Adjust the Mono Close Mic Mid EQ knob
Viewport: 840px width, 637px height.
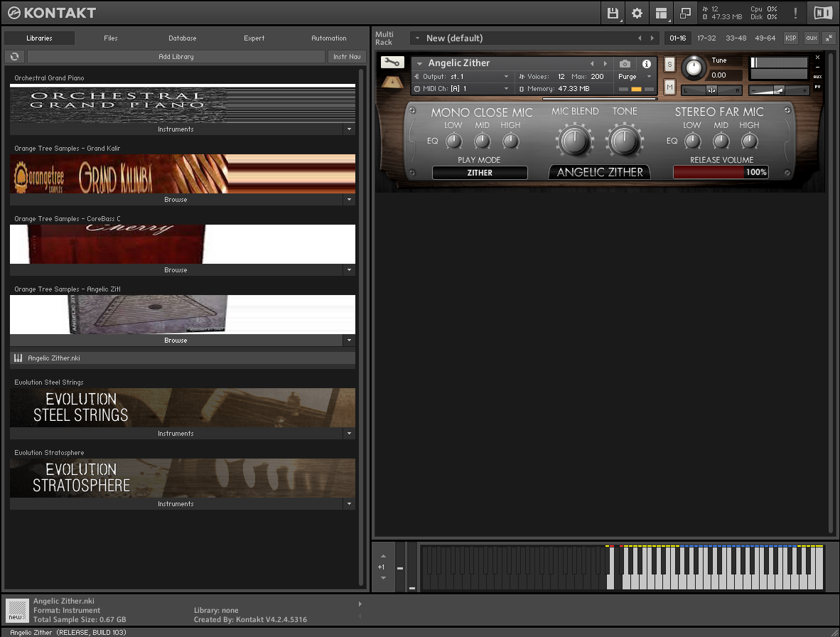tap(482, 141)
